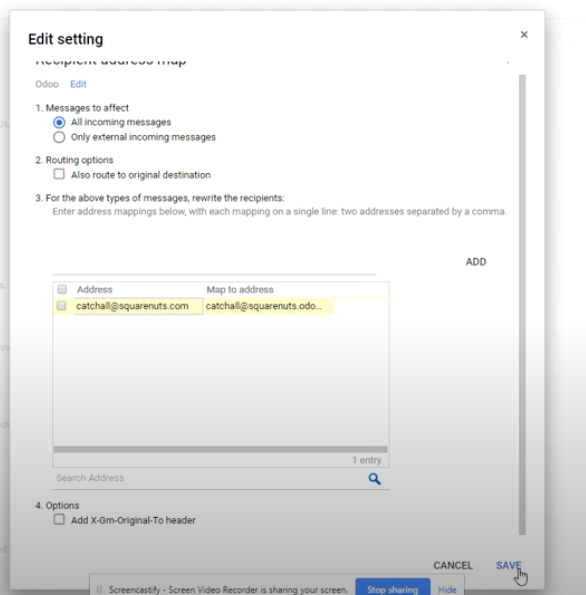Viewport: 586px width, 595px height.
Task: Hide the Screencastify sharing bar
Action: pos(447,589)
